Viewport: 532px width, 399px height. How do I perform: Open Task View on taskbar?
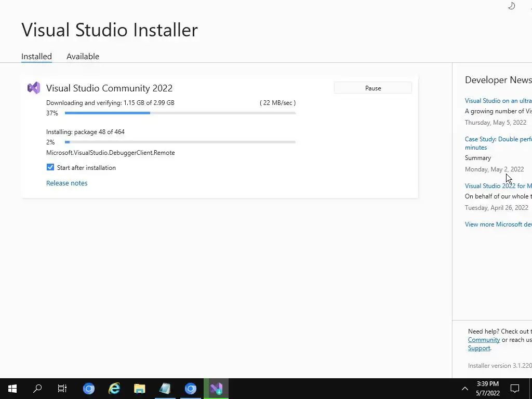(x=62, y=389)
